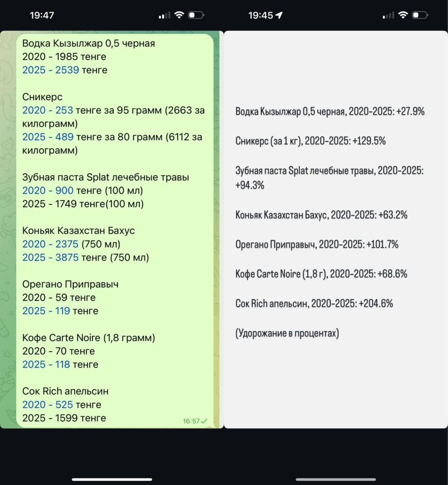Viewport: 448px width, 485px height.
Task: Tap the "2020 - 2375" cognac link
Action: coord(50,244)
